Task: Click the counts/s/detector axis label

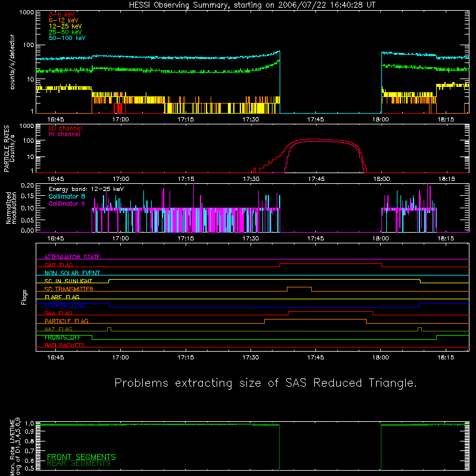Action: pyautogui.click(x=12, y=62)
